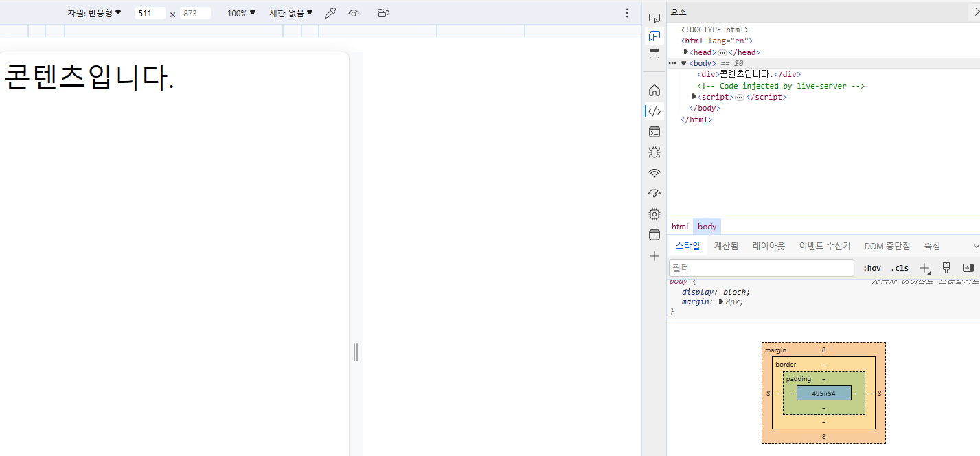Click the eye vision-emulation icon
This screenshot has width=980, height=456.
point(354,13)
